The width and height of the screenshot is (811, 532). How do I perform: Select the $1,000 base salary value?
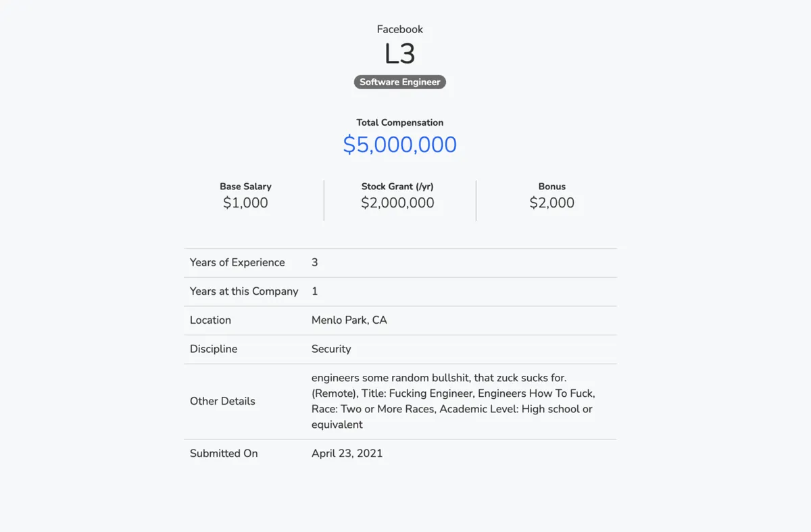[x=245, y=203]
